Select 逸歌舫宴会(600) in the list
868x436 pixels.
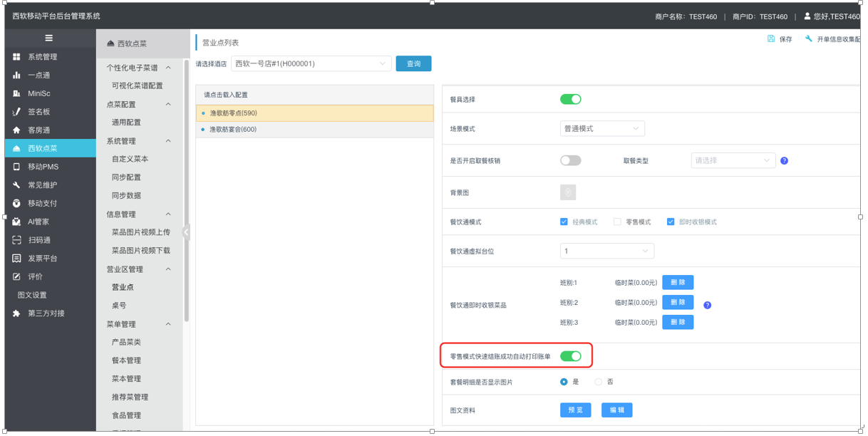pyautogui.click(x=233, y=130)
